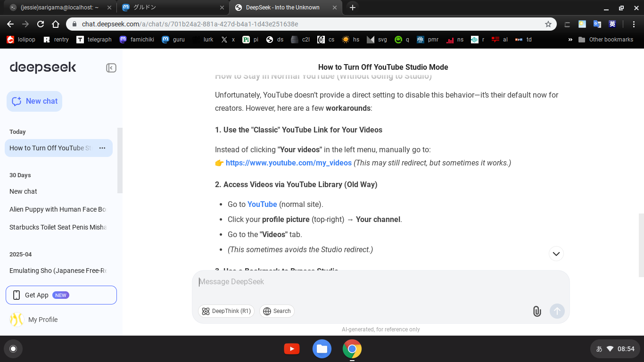
Task: Click the page scrollbar on right edge
Action: click(x=641, y=245)
